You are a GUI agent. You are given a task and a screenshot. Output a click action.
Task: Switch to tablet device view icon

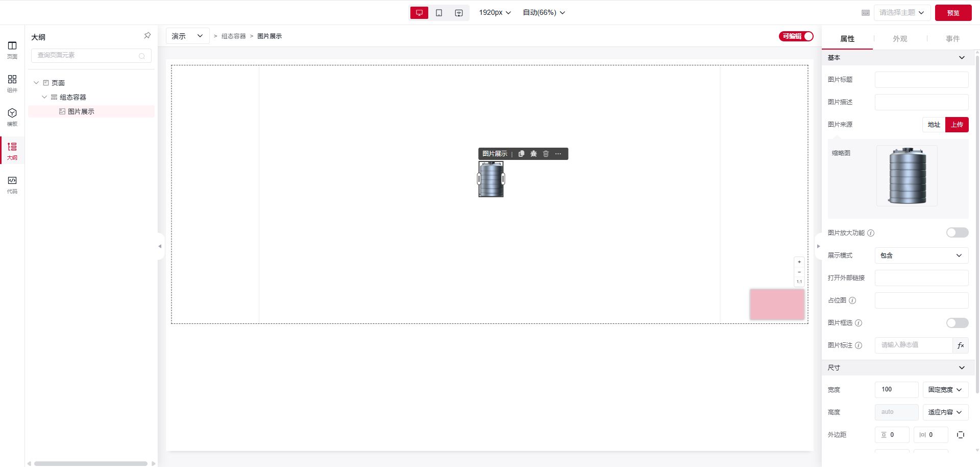click(x=439, y=13)
